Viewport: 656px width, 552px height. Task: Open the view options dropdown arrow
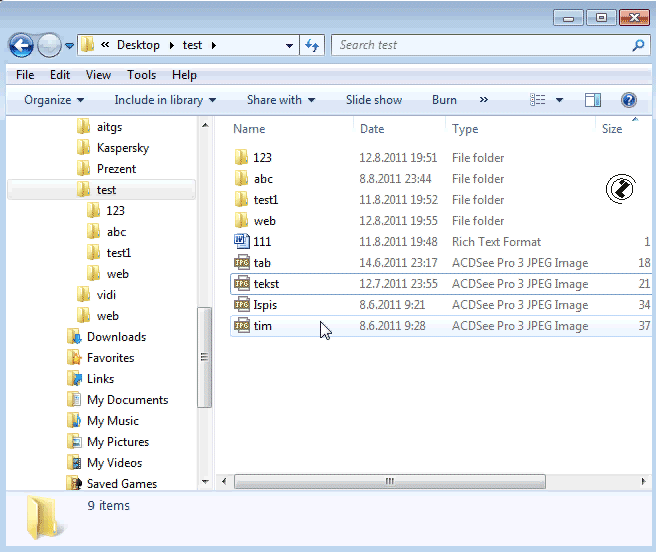click(559, 100)
